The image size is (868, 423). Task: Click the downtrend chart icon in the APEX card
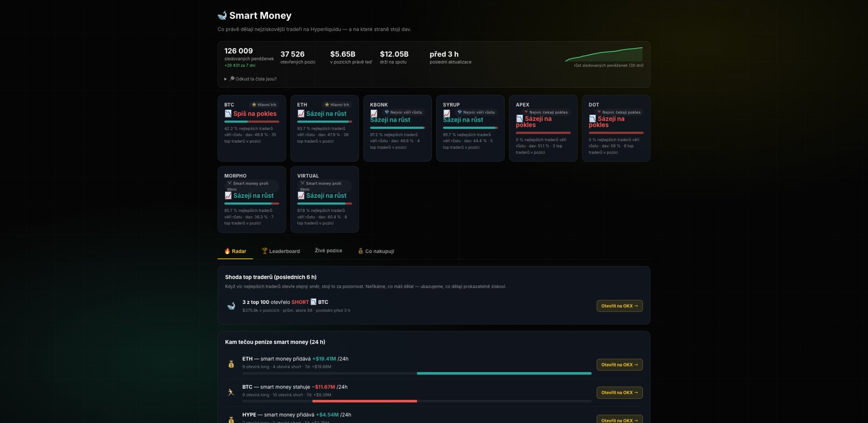coord(519,119)
